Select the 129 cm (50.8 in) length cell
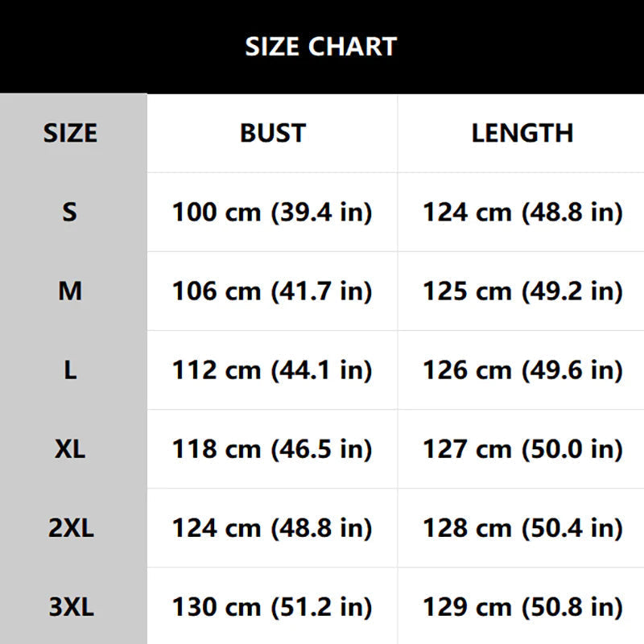 [522, 606]
